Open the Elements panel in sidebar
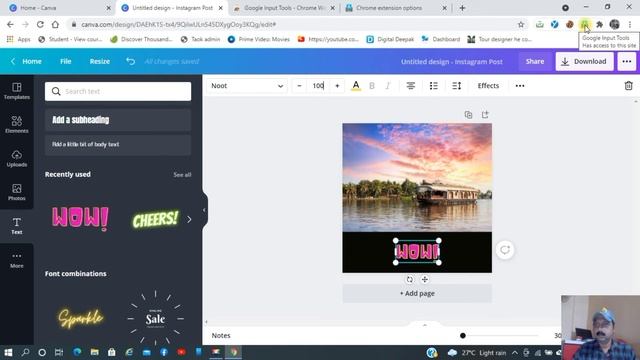Viewport: 640px width, 360px height. point(17,124)
